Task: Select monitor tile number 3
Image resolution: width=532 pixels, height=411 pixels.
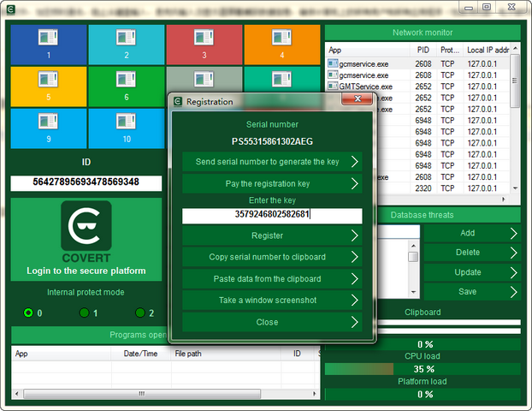Action: [x=204, y=45]
